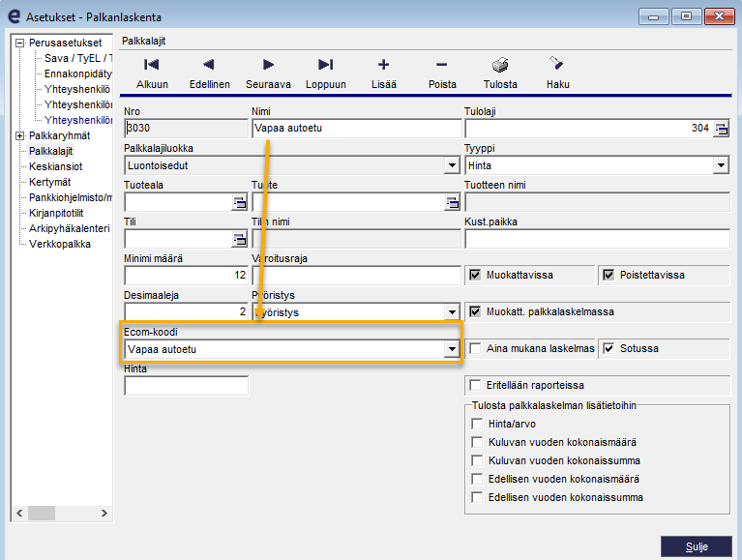Check Kuluvan vuoden kokonaissumma
Screen dimensions: 742x560
pos(477,460)
